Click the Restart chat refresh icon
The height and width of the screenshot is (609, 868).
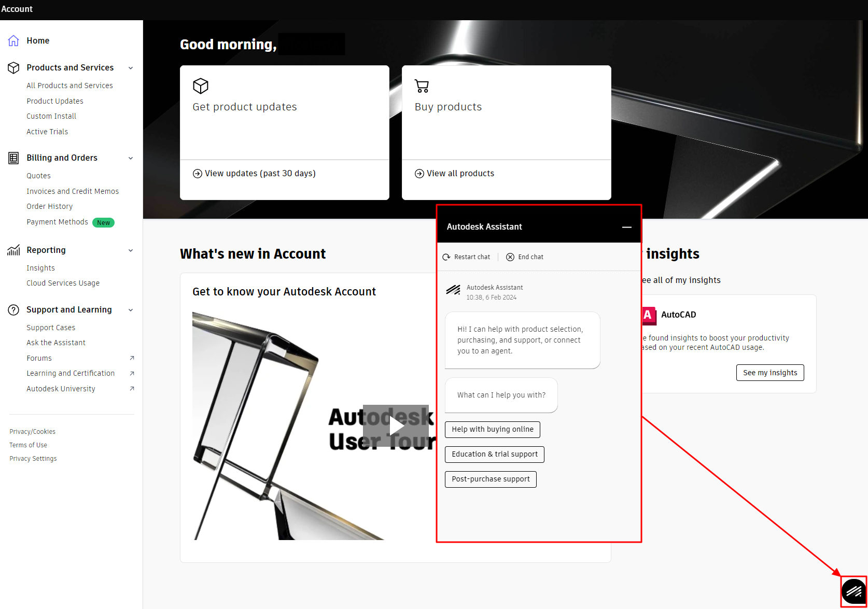(x=446, y=257)
